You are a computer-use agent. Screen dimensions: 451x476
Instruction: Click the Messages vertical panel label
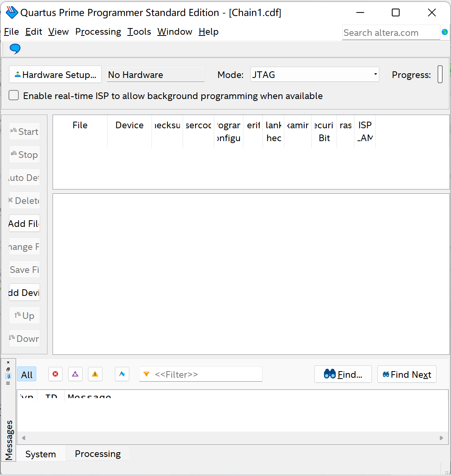click(x=9, y=440)
